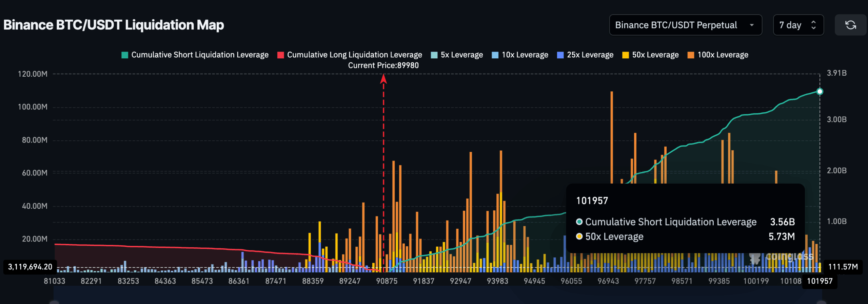Click the 101957 highlighted x-axis label
The width and height of the screenshot is (868, 304).
pos(820,281)
